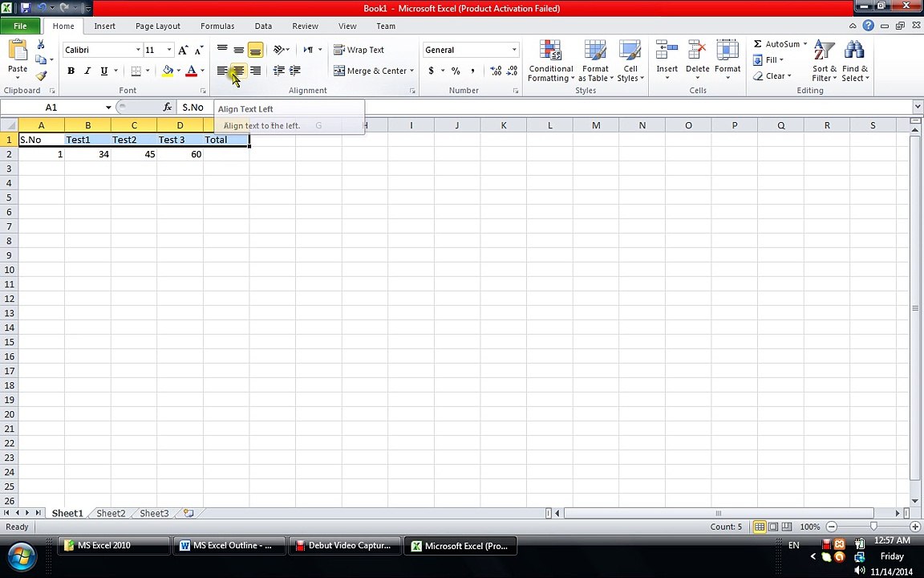The image size is (924, 578).
Task: Click the Clear button in Editing
Action: pos(772,76)
